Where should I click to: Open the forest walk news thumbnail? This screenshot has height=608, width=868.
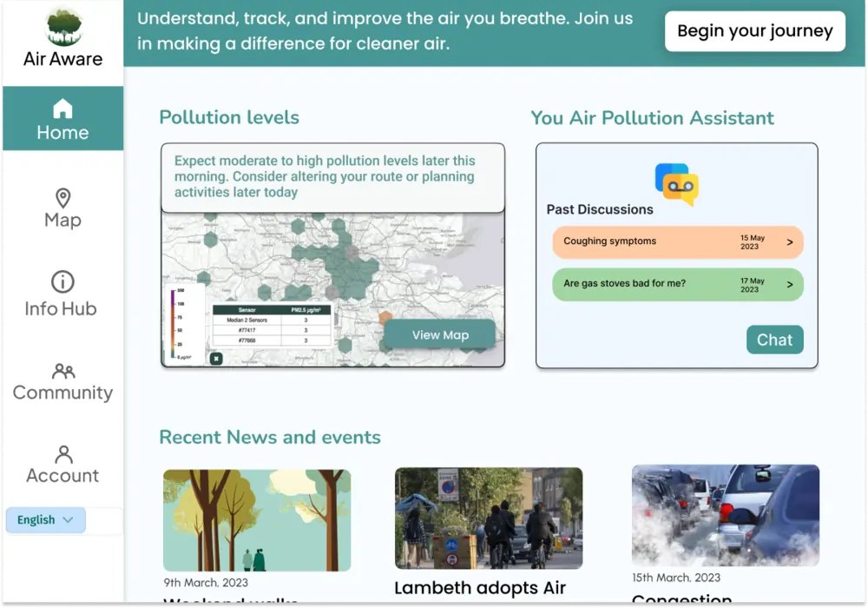[257, 519]
